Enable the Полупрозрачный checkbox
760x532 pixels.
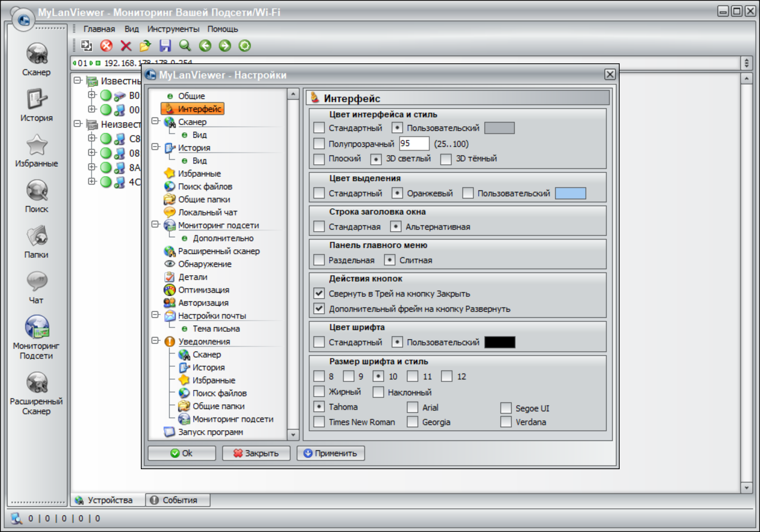(319, 144)
